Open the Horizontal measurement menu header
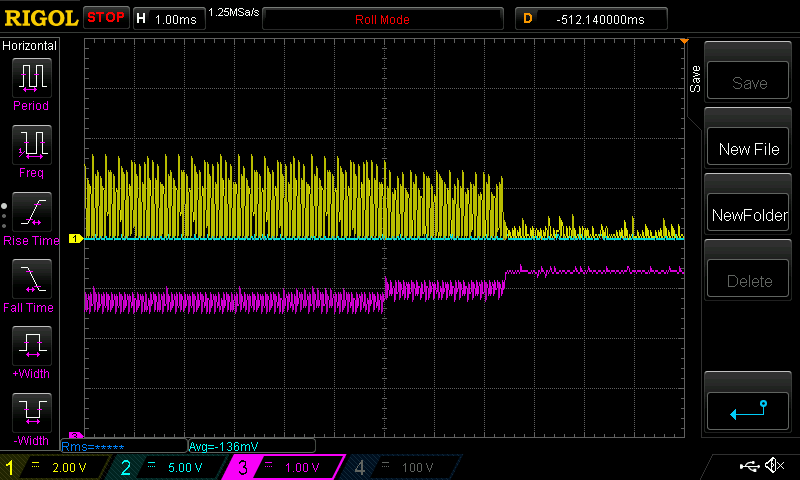Screen dimensions: 800x480 [30, 46]
